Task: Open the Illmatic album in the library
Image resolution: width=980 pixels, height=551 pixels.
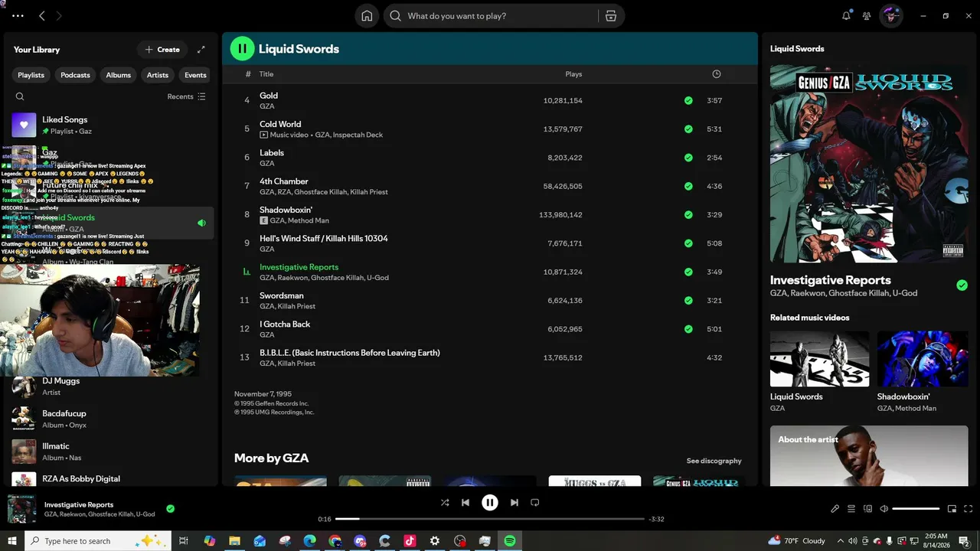Action: pos(110,452)
